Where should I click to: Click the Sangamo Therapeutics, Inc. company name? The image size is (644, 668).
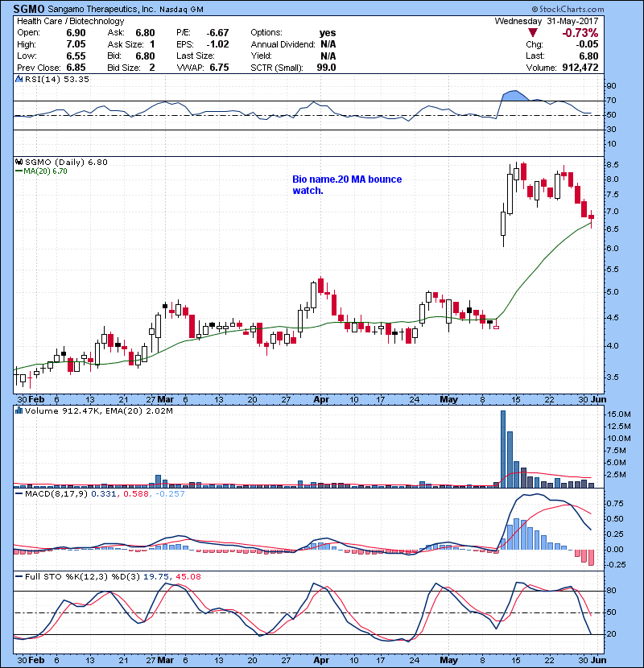(102, 9)
